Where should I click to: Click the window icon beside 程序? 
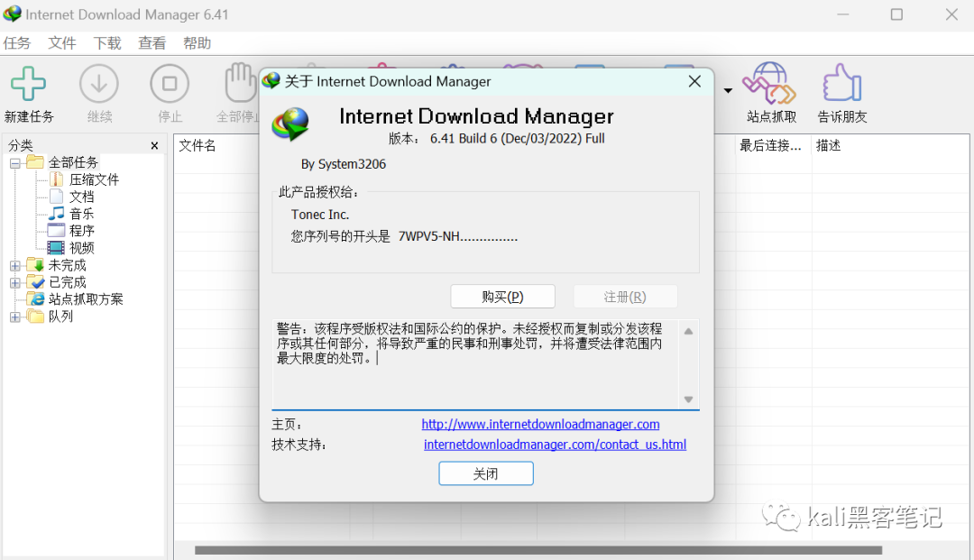(56, 231)
